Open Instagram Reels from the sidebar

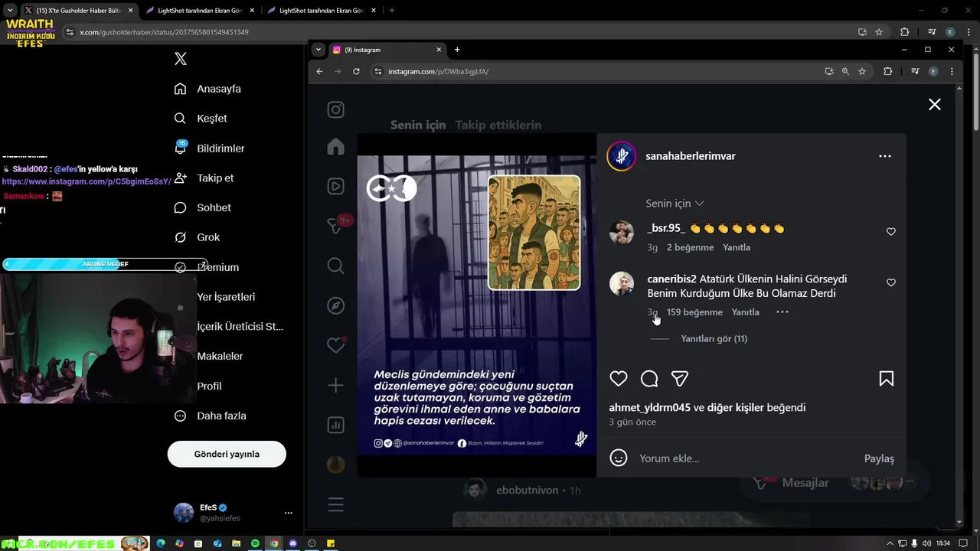coord(336,186)
